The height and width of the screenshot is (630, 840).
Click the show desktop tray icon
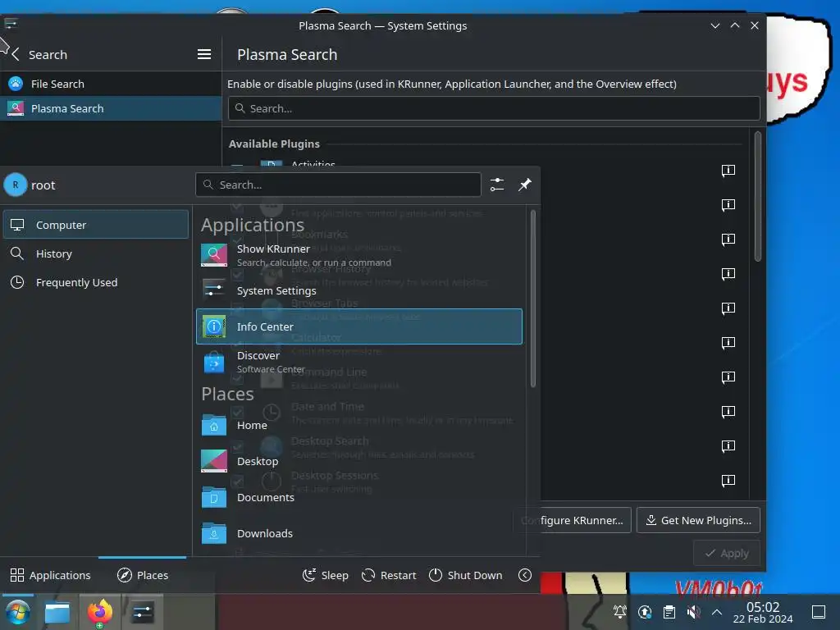pos(818,611)
